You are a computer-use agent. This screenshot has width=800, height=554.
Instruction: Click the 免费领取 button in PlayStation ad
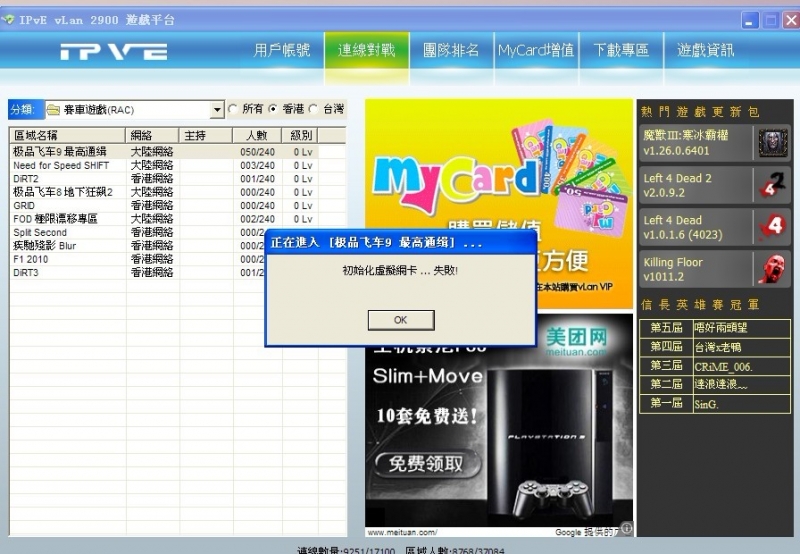pyautogui.click(x=427, y=464)
